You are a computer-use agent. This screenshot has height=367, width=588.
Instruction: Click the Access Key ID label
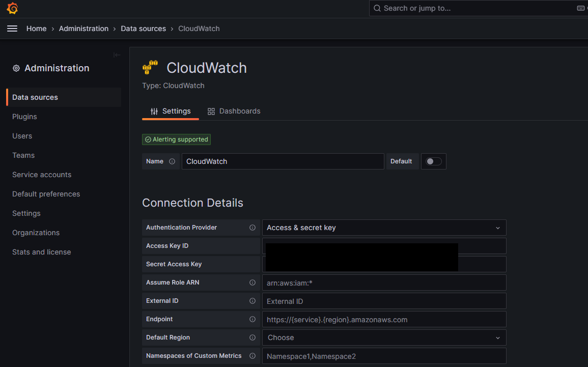(167, 246)
